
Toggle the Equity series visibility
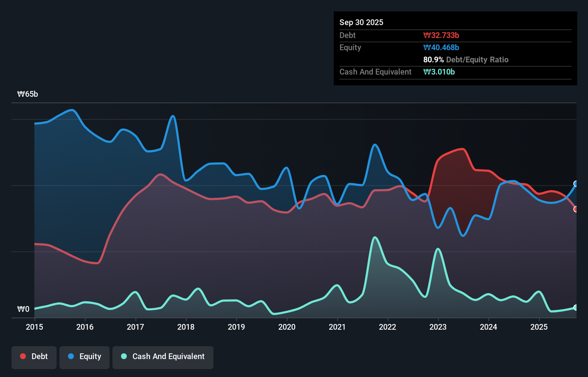pos(84,357)
